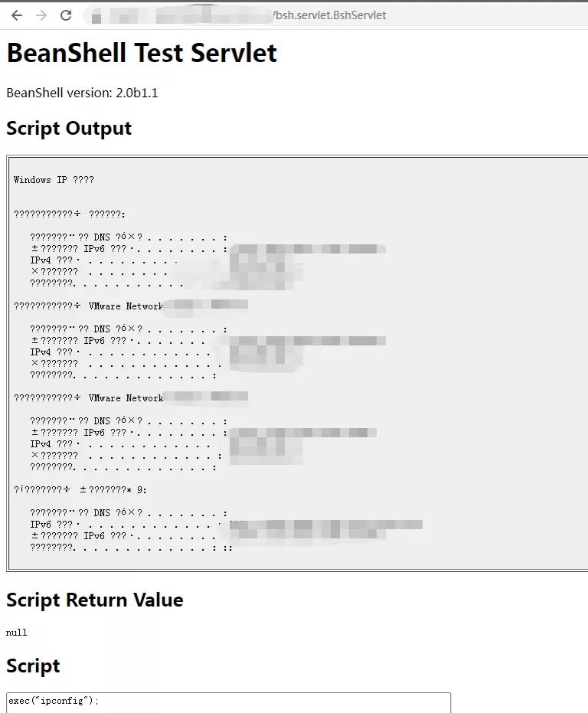The height and width of the screenshot is (713, 588).
Task: Click the browser back arrow
Action: 17,15
